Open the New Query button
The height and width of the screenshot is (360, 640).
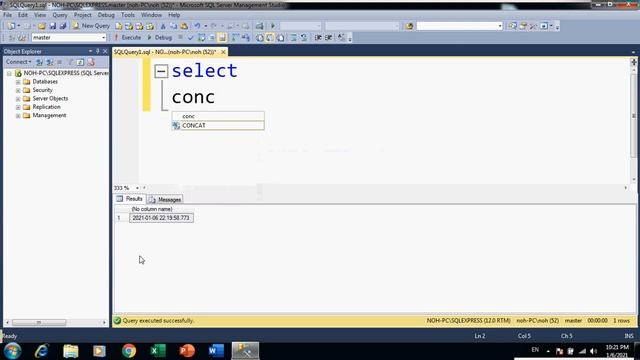click(91, 26)
